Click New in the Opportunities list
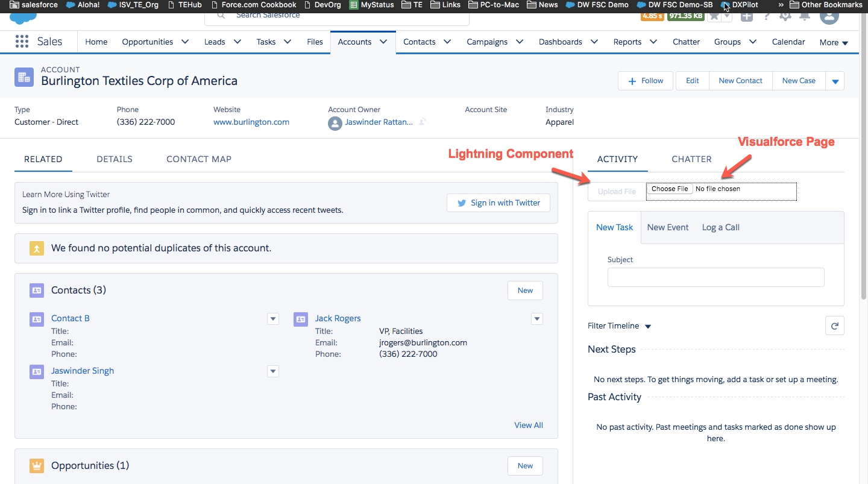Image resolution: width=868 pixels, height=484 pixels. coord(525,466)
